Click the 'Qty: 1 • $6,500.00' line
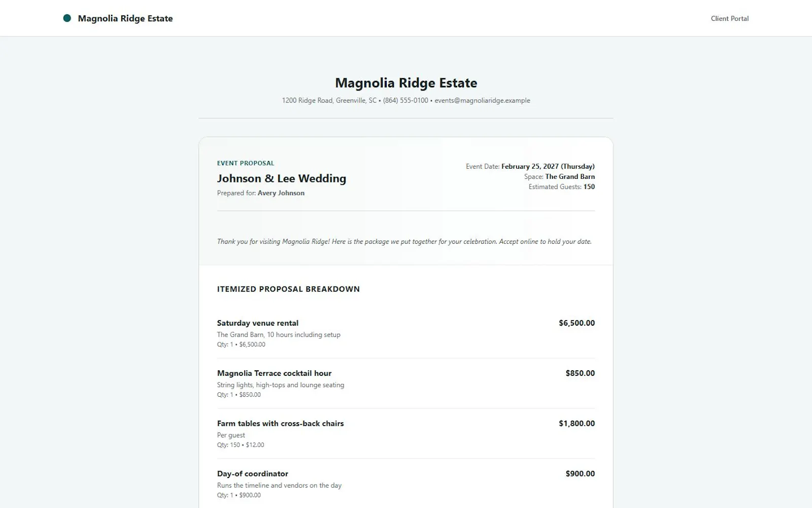Screen dimensions: 812x508 pyautogui.click(x=241, y=344)
